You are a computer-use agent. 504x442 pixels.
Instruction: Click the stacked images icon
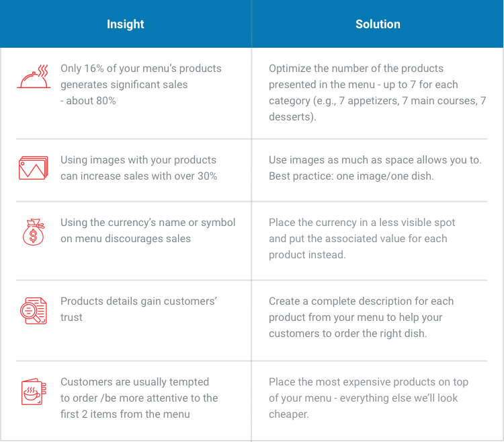[34, 168]
